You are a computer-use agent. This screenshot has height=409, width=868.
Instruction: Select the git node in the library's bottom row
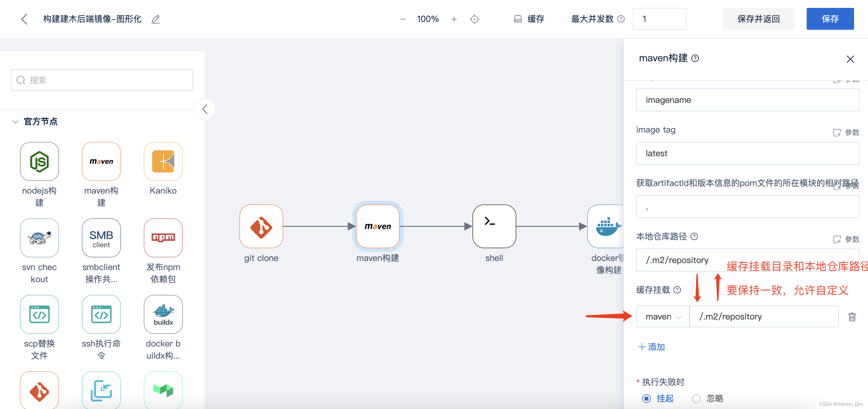[39, 390]
